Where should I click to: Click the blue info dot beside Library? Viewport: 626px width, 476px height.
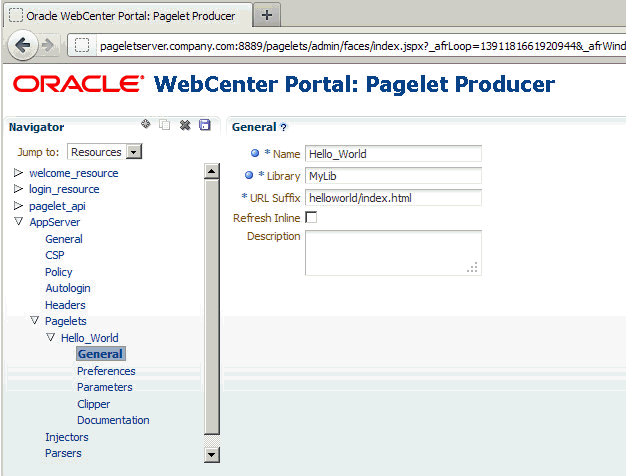click(x=249, y=175)
